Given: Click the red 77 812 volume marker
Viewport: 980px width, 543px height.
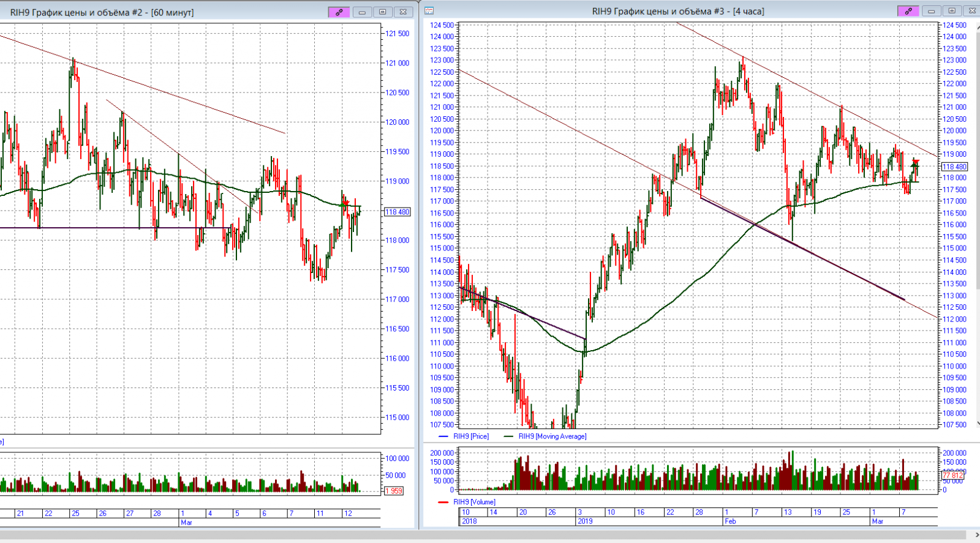Looking at the screenshot, I should click(952, 475).
